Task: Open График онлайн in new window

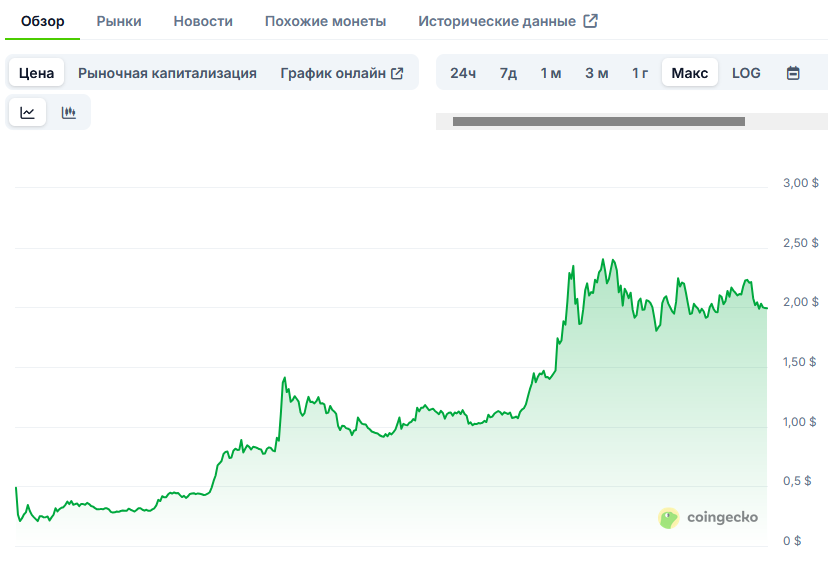Action: [342, 73]
